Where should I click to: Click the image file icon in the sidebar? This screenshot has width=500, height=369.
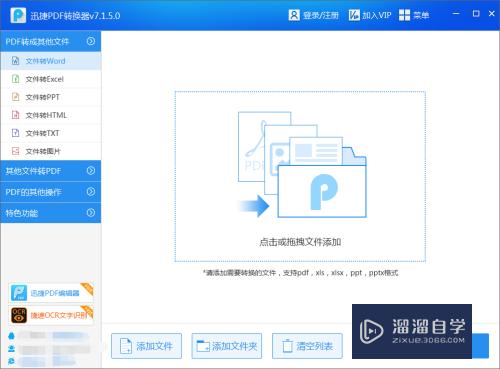tap(15, 151)
